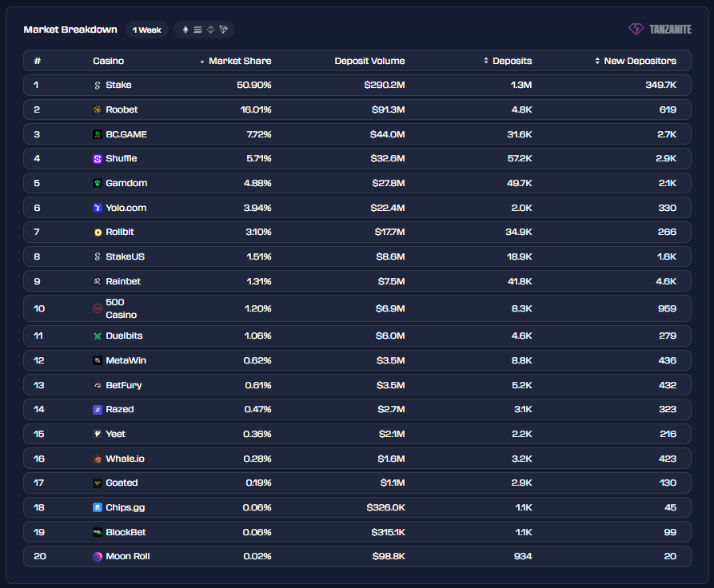Open the Roobet casino name

pyautogui.click(x=122, y=109)
